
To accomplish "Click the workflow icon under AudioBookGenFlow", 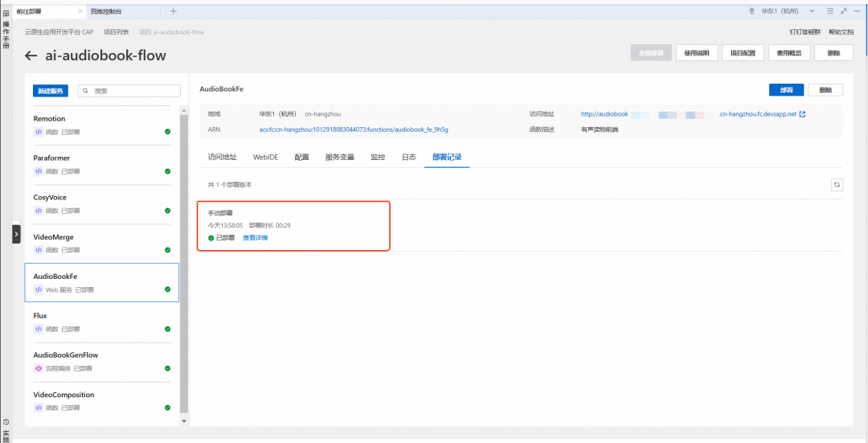I will coord(39,368).
